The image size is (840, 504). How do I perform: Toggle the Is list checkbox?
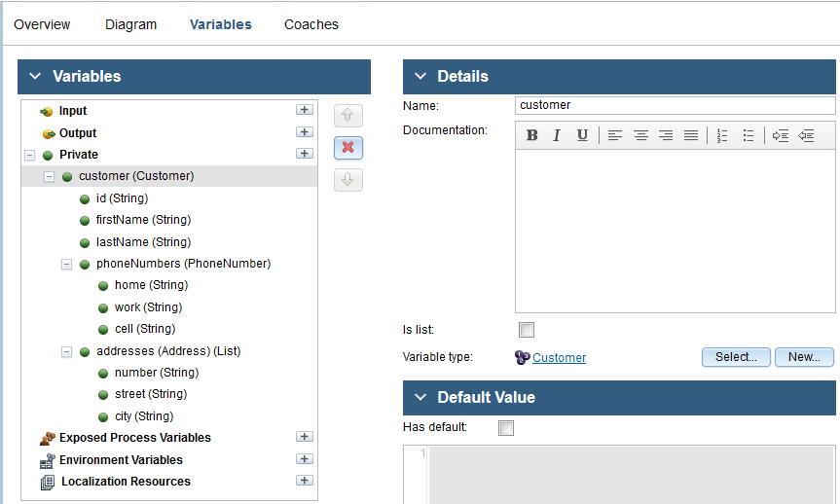coord(527,330)
